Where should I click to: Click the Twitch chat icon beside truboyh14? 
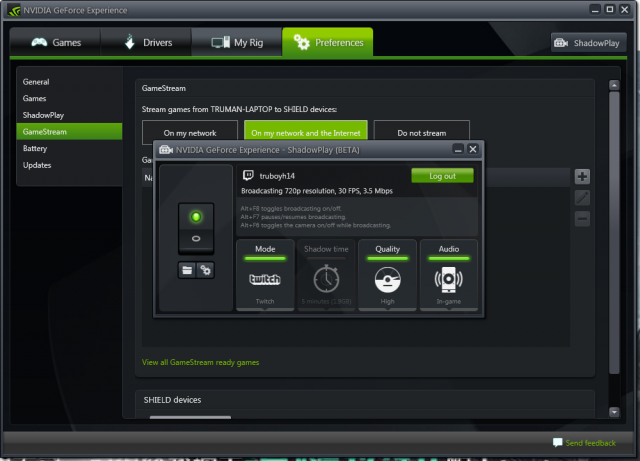click(x=248, y=176)
